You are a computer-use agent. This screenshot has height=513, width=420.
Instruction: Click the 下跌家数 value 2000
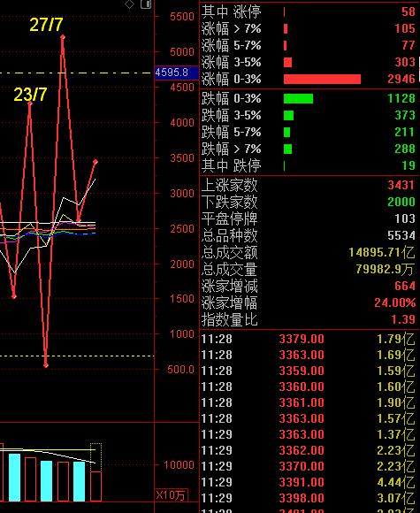[401, 202]
